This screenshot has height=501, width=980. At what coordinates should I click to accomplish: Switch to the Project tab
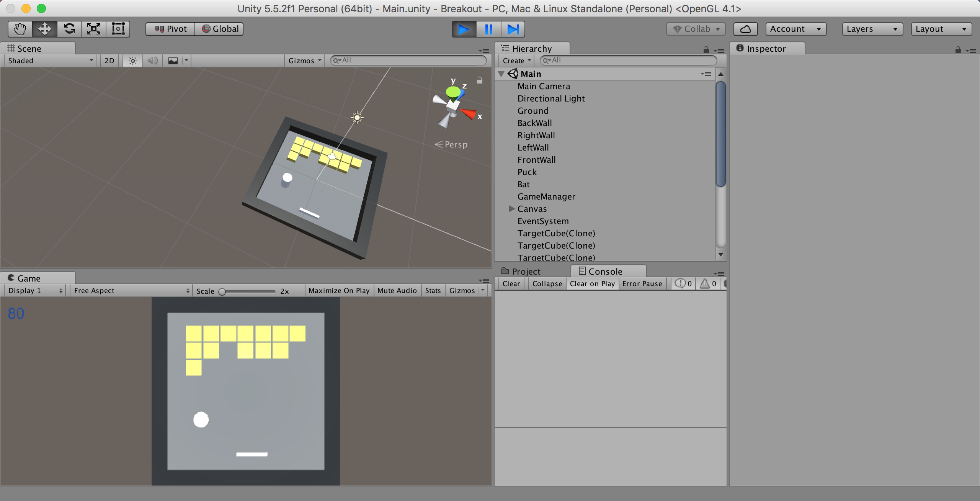[x=521, y=272]
